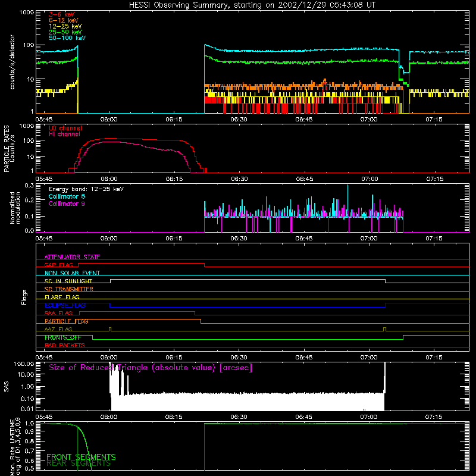Select the LO channel legend label
The image size is (476, 476).
[65, 128]
